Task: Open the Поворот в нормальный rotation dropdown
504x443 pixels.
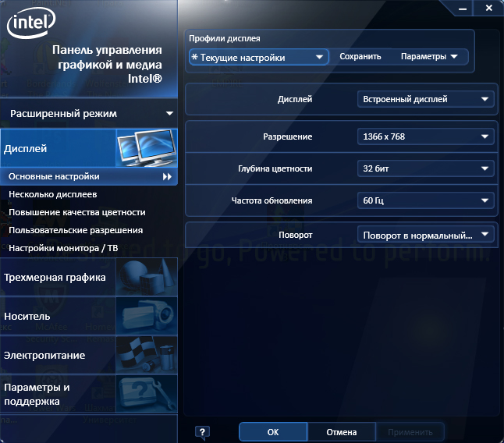Action: point(425,235)
